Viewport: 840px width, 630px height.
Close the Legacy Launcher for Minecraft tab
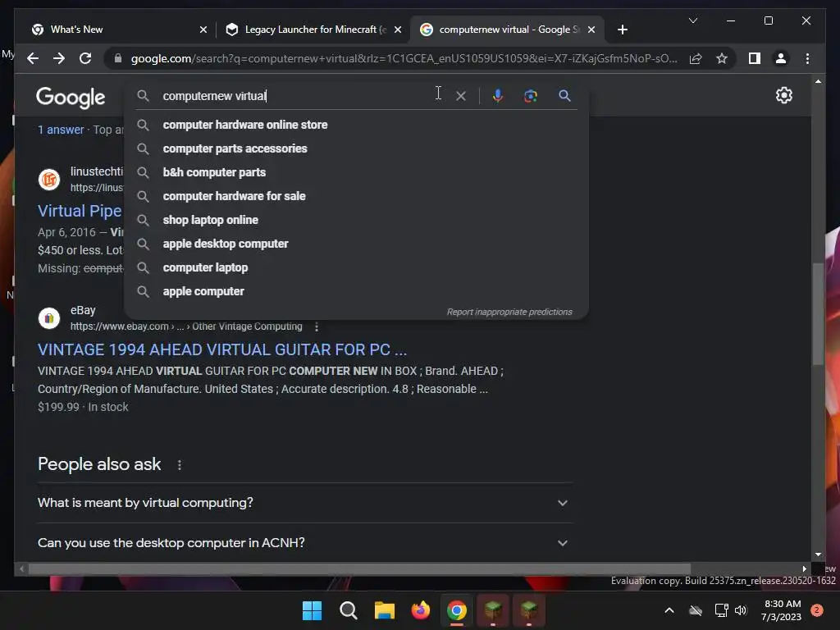(398, 30)
